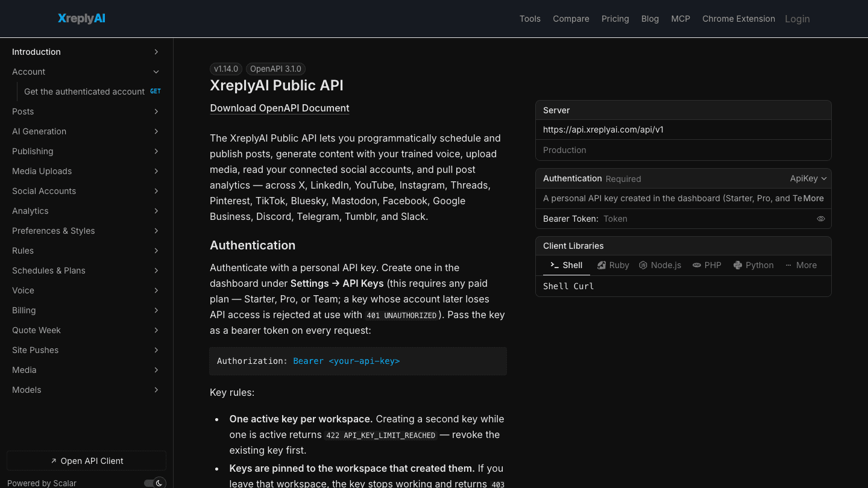Image resolution: width=868 pixels, height=488 pixels.
Task: Click the Authentication section heading
Action: 253,245
